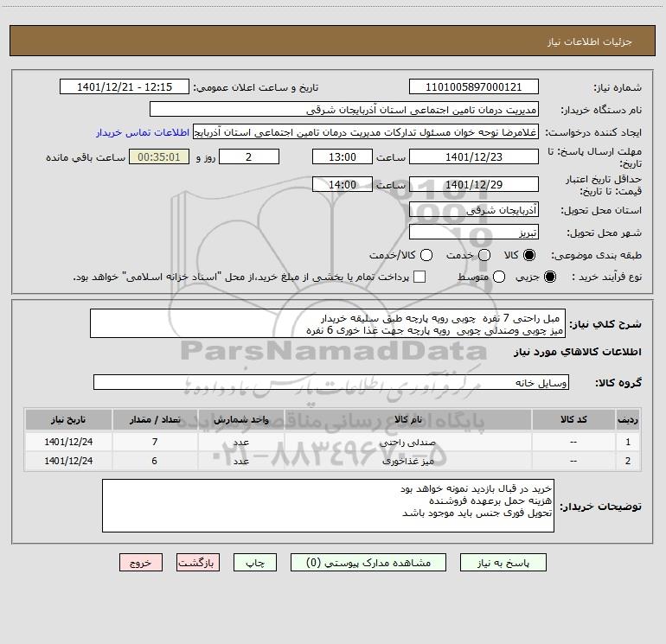Open اطلاعات تماس خریدار link

[x=143, y=132]
